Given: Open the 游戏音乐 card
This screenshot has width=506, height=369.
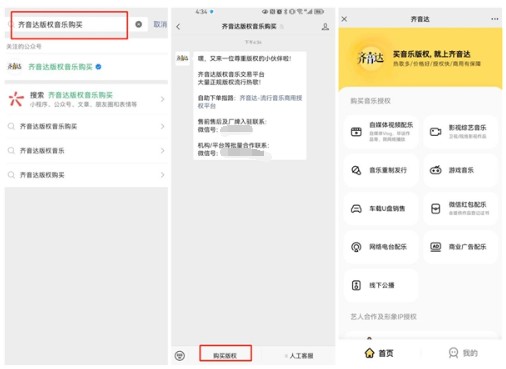Looking at the screenshot, I should pyautogui.click(x=460, y=170).
